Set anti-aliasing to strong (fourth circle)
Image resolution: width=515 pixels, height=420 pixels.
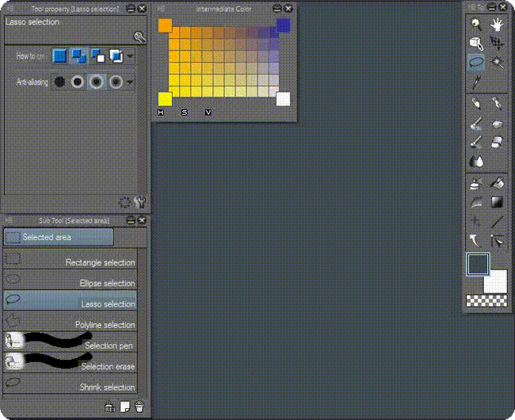[x=116, y=82]
